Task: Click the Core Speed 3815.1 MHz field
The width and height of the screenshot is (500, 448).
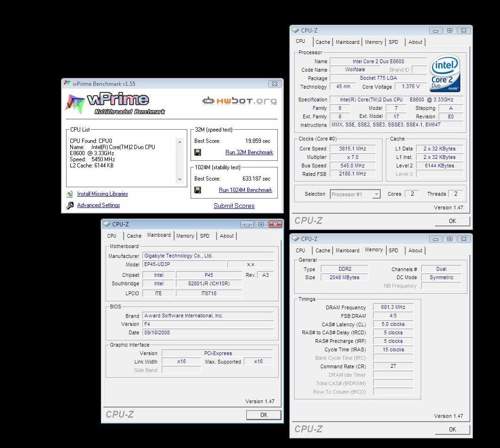Action: point(352,149)
